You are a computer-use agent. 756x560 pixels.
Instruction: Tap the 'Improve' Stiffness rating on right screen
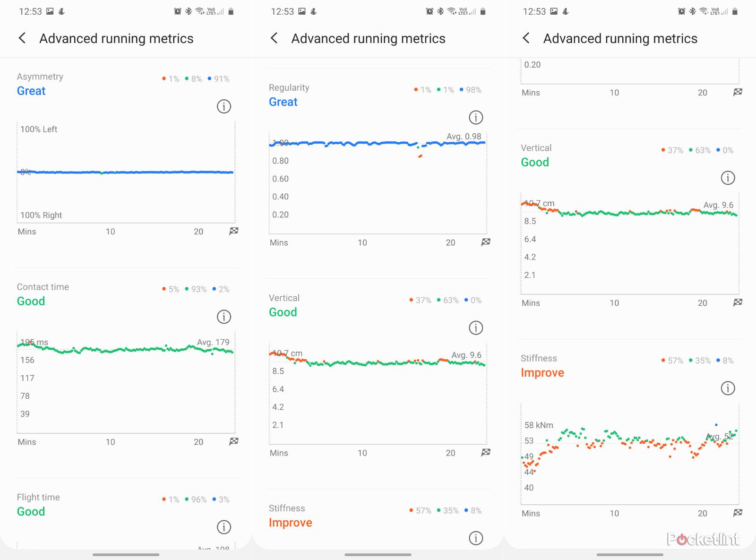542,372
